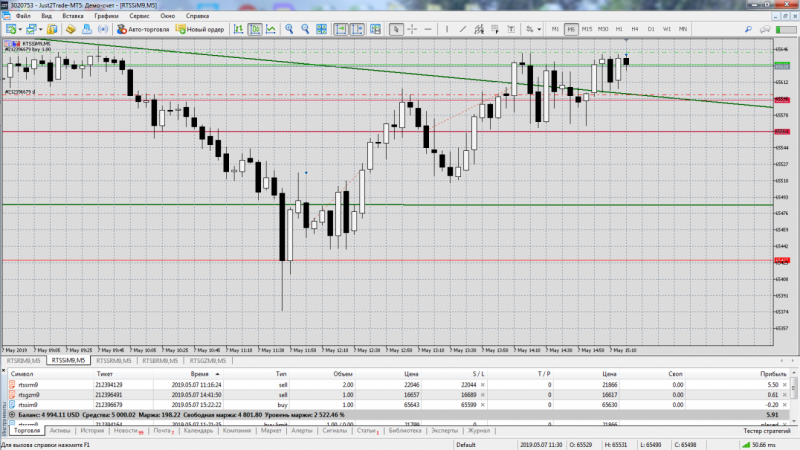This screenshot has width=800, height=450.
Task: Open Сервис menu
Action: coord(139,16)
